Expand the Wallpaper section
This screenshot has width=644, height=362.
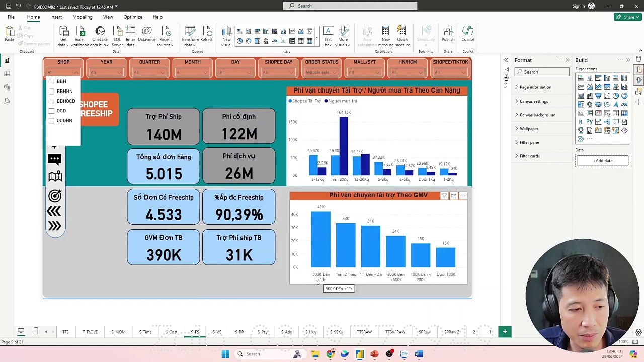(x=529, y=129)
